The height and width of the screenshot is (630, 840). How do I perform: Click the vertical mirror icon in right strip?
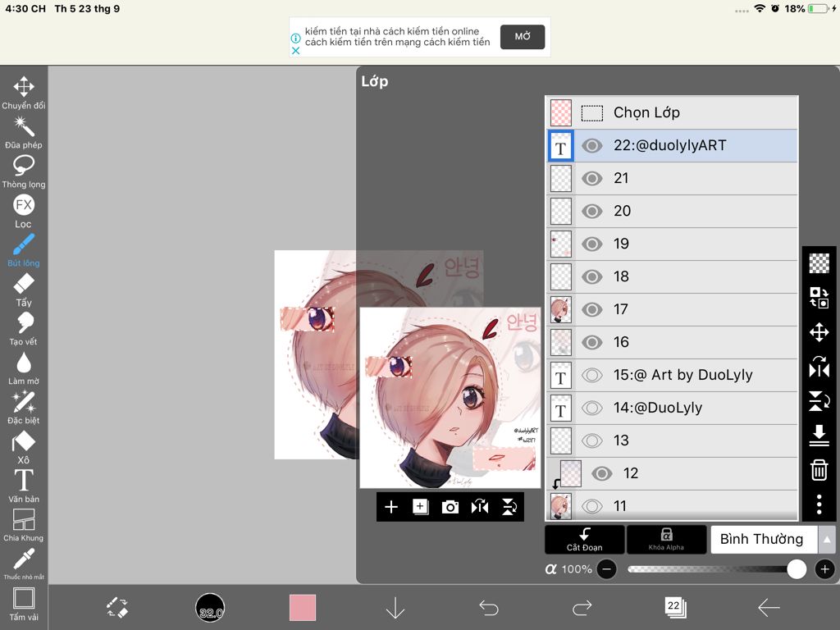819,400
